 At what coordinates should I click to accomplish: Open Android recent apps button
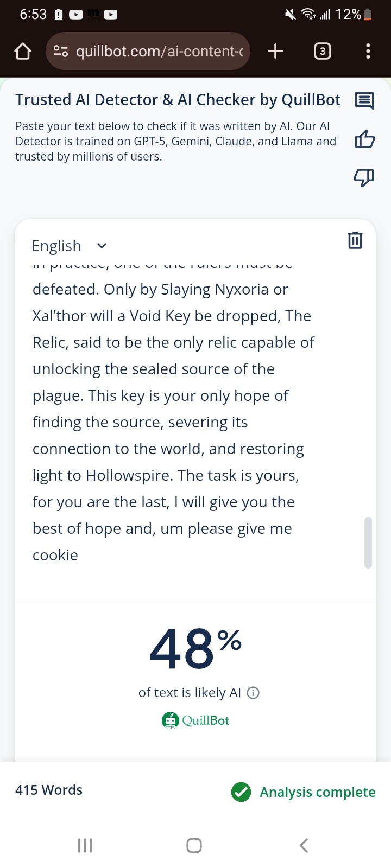[85, 845]
